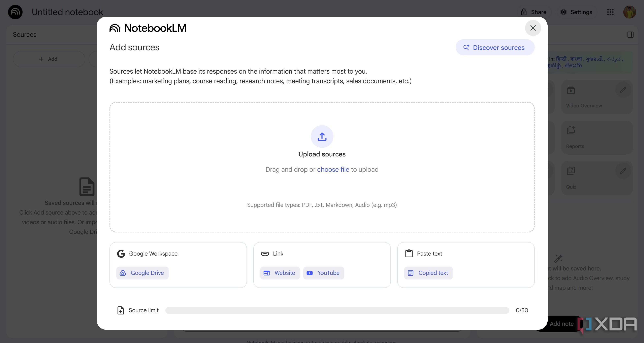Add a Website link source

(280, 273)
